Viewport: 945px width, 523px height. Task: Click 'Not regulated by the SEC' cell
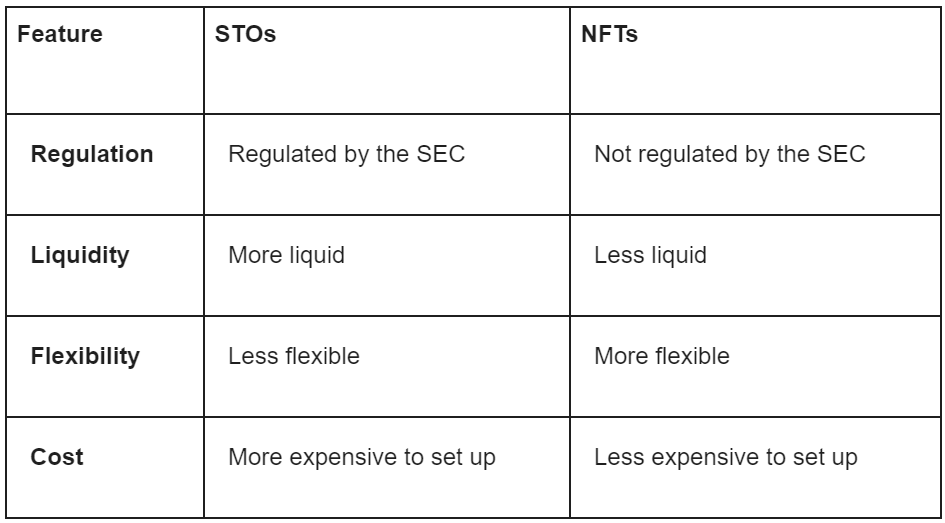(755, 164)
